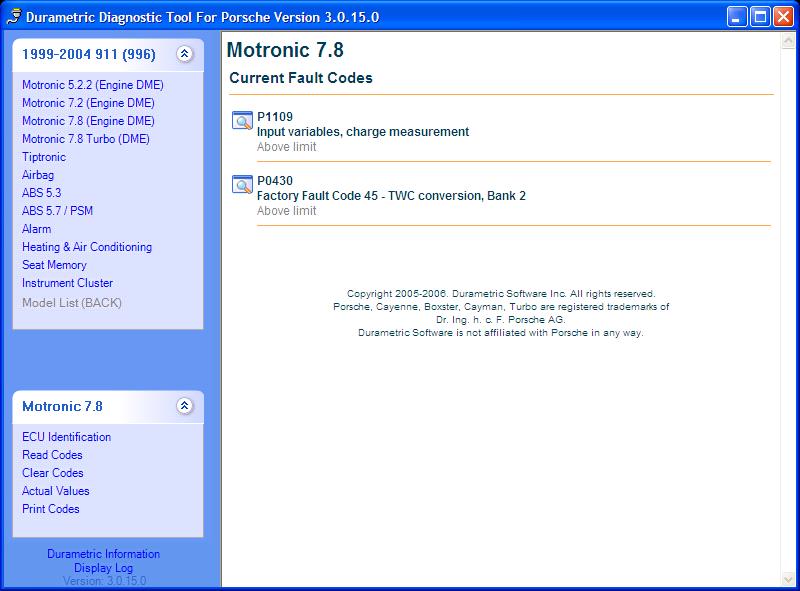Collapse the 1999-2004 911 (996) panel
Viewport: 800px width, 591px height.
point(184,54)
